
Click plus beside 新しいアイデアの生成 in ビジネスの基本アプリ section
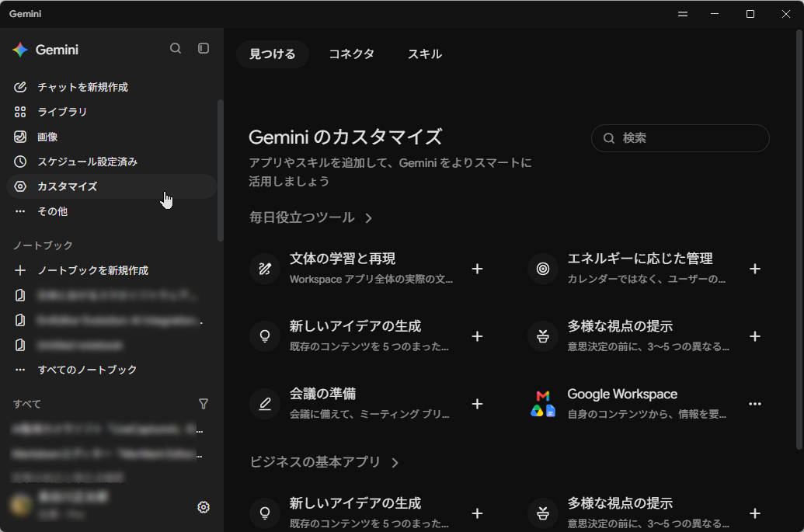478,513
